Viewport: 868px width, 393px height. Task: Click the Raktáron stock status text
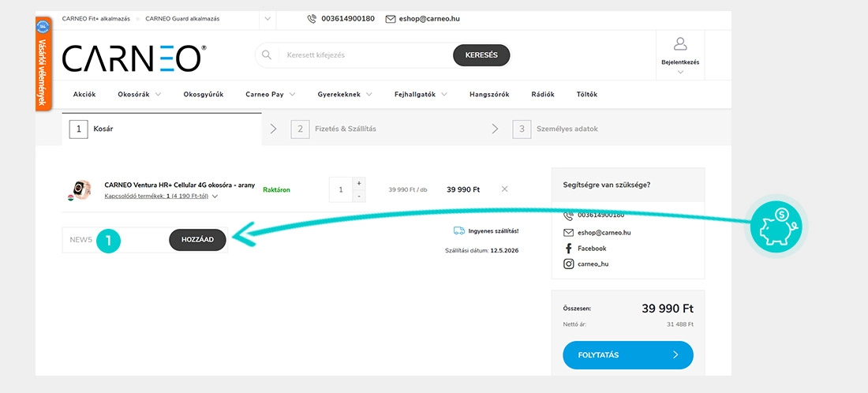point(276,190)
